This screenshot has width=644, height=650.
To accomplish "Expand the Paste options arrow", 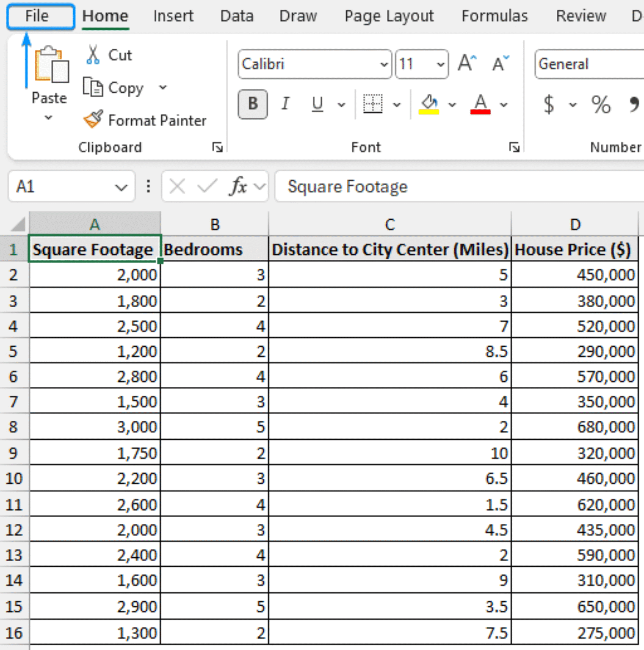I will coord(49,118).
